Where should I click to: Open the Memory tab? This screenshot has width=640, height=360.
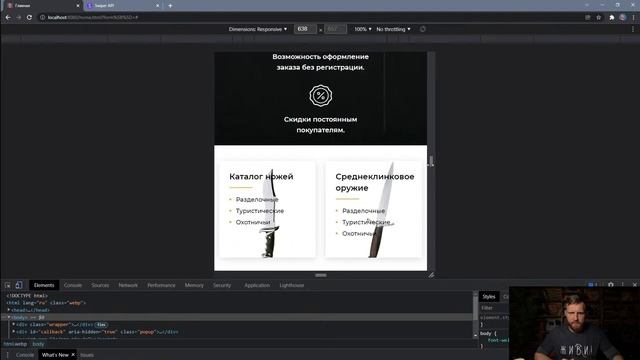pos(194,285)
